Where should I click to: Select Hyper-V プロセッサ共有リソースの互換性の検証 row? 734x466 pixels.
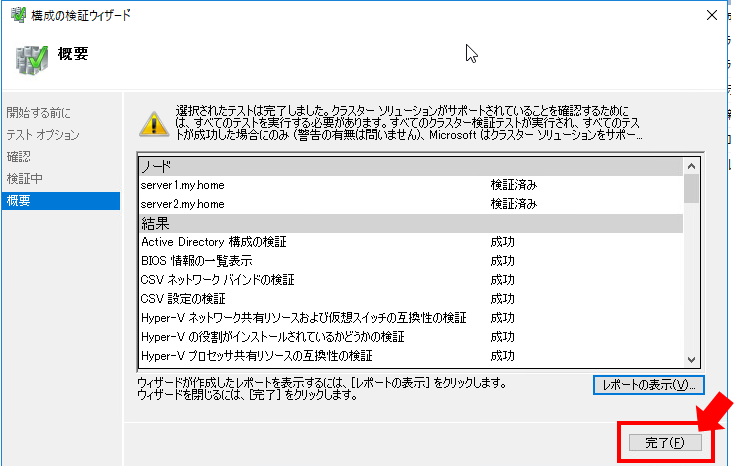point(411,356)
